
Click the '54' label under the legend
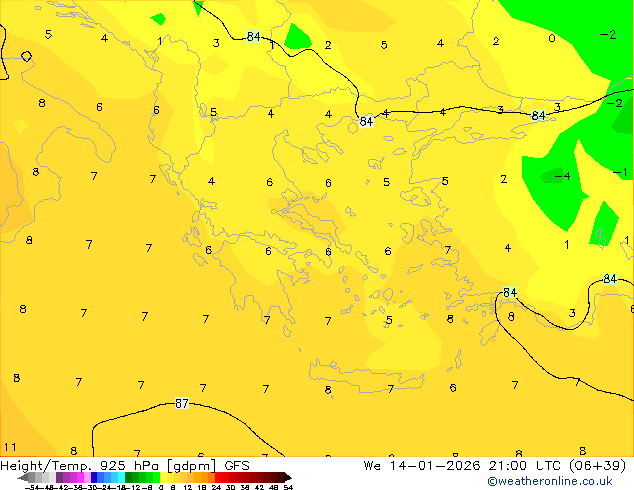(288, 487)
